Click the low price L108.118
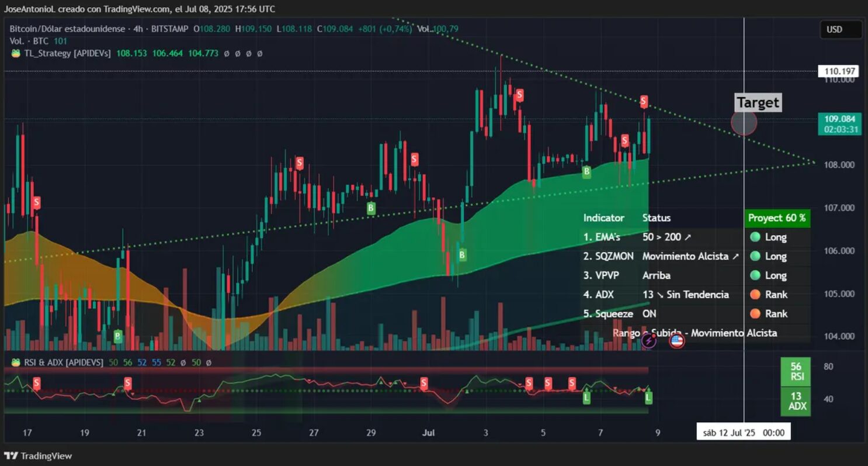The image size is (868, 466). tap(294, 28)
